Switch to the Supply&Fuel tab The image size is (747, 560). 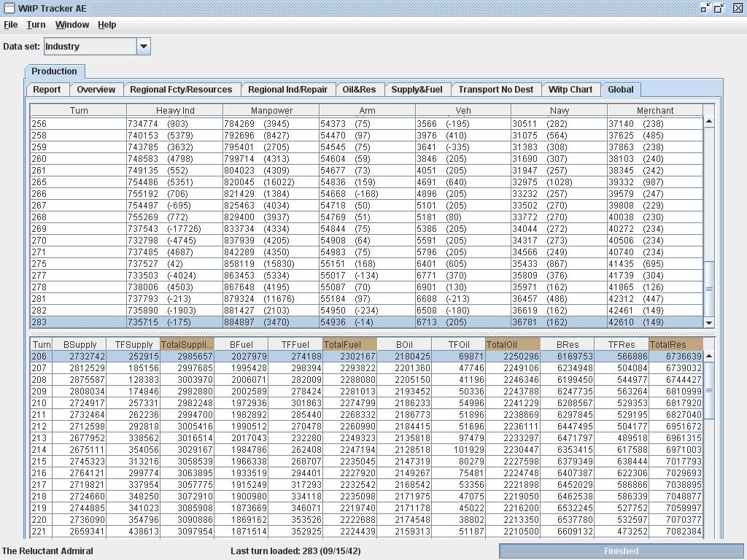click(x=417, y=90)
